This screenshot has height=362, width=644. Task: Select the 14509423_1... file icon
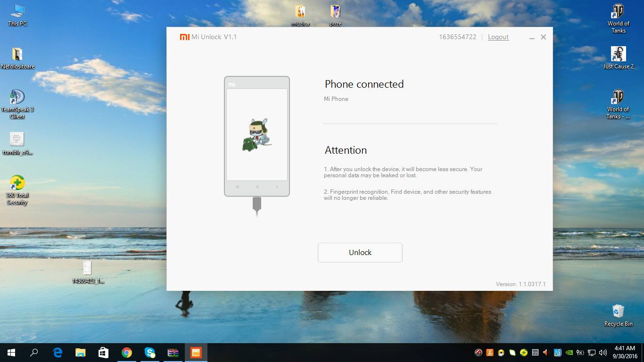pos(88,272)
